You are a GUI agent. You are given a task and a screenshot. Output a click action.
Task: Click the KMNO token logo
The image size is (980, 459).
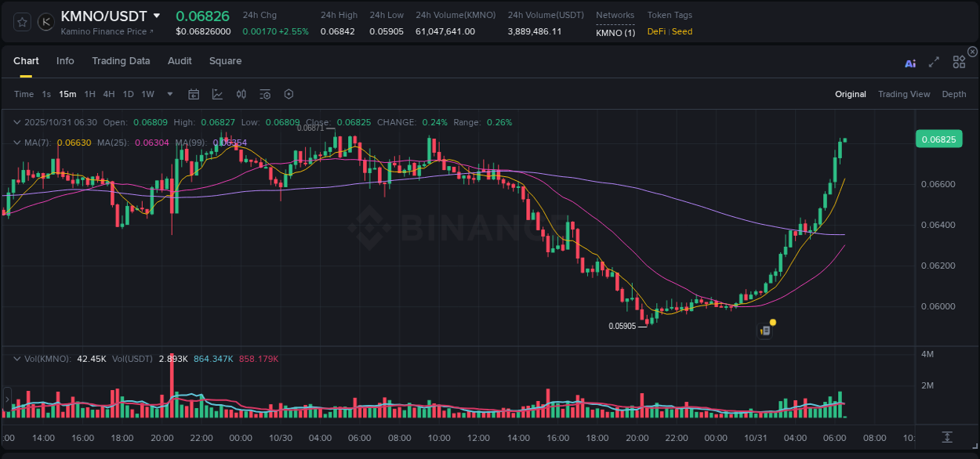45,22
